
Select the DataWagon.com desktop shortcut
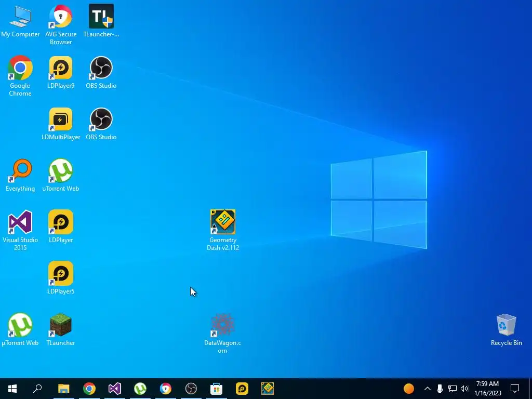222,334
